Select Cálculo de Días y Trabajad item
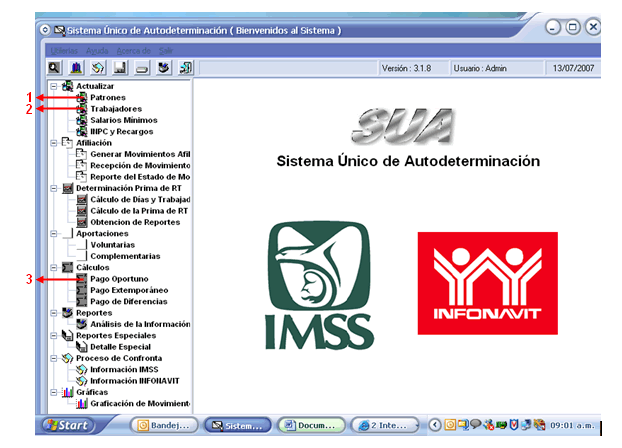The image size is (622, 448). click(140, 199)
